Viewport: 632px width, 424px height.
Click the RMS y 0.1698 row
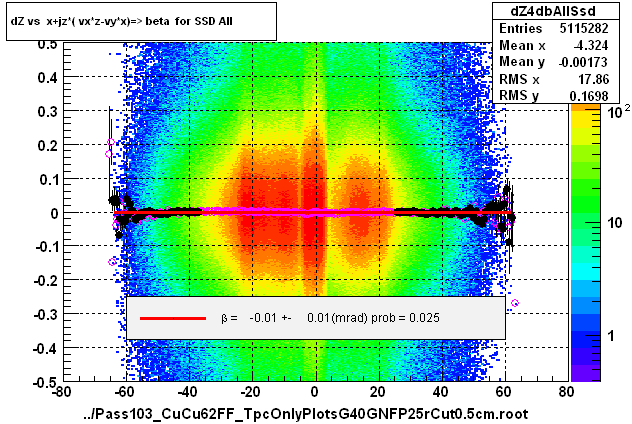[554, 96]
